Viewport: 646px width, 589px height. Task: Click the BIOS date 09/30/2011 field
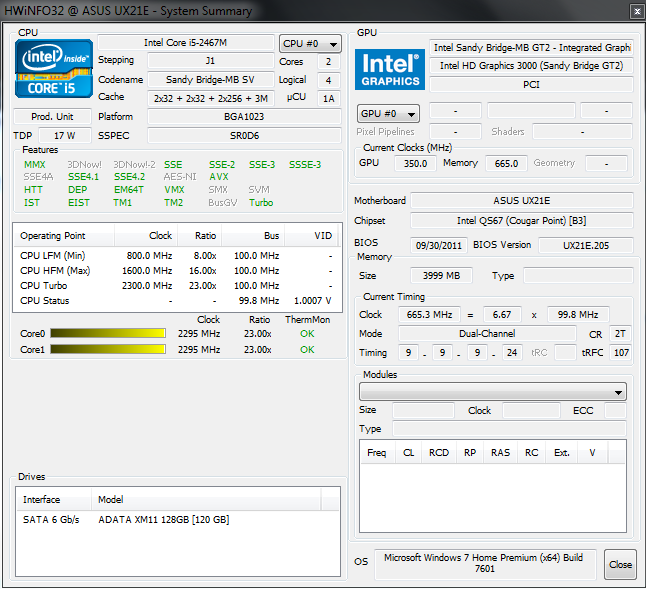tap(439, 245)
